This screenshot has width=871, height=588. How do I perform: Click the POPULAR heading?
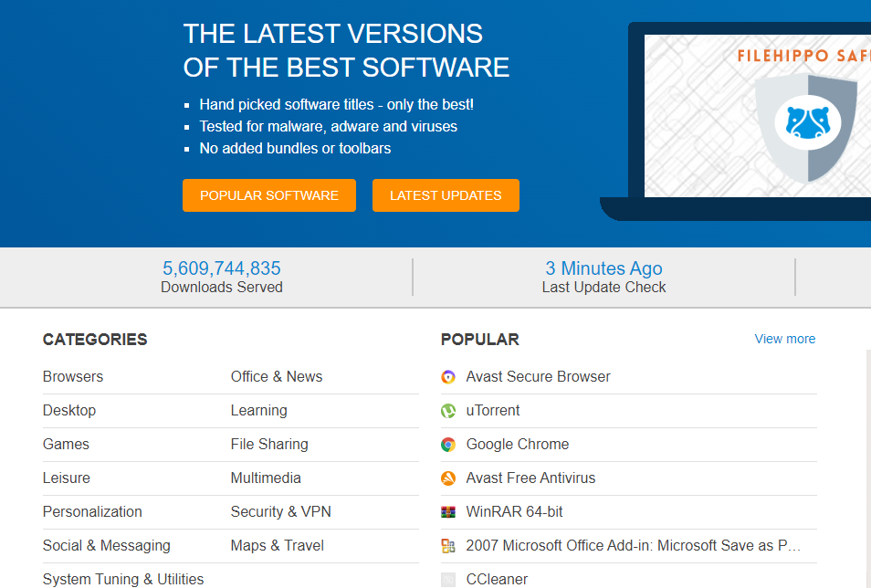pos(480,340)
